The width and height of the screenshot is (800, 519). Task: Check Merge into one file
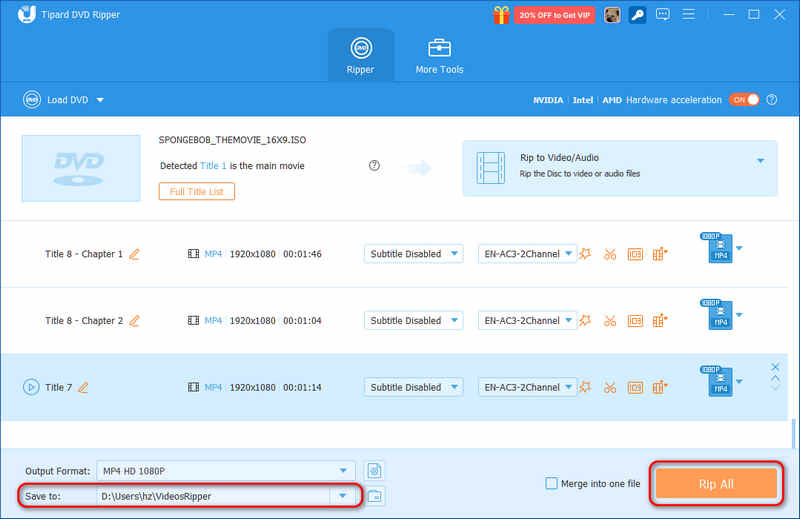click(551, 483)
